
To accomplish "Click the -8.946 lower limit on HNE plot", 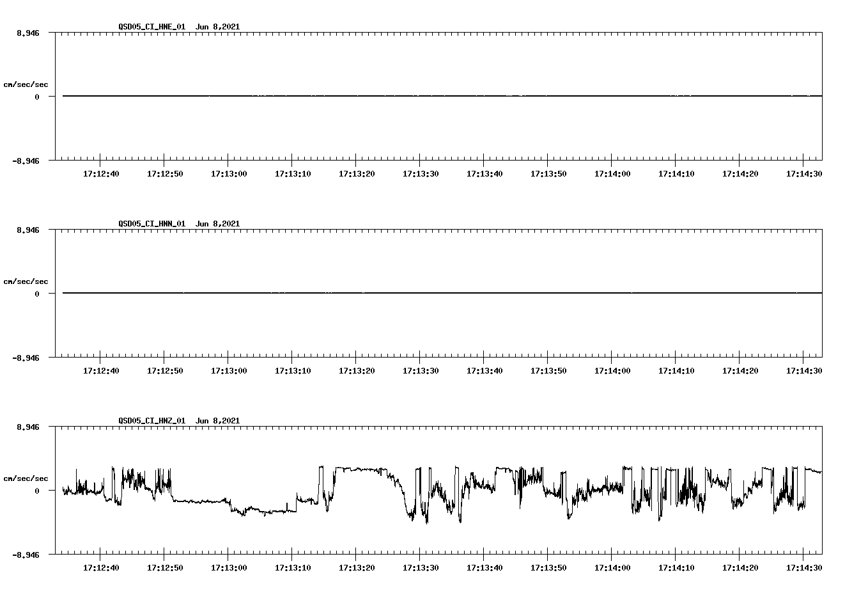I will click(26, 161).
